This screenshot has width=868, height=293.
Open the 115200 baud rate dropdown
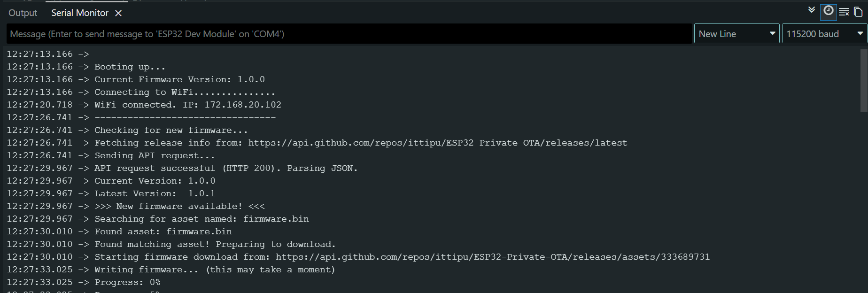pos(824,34)
